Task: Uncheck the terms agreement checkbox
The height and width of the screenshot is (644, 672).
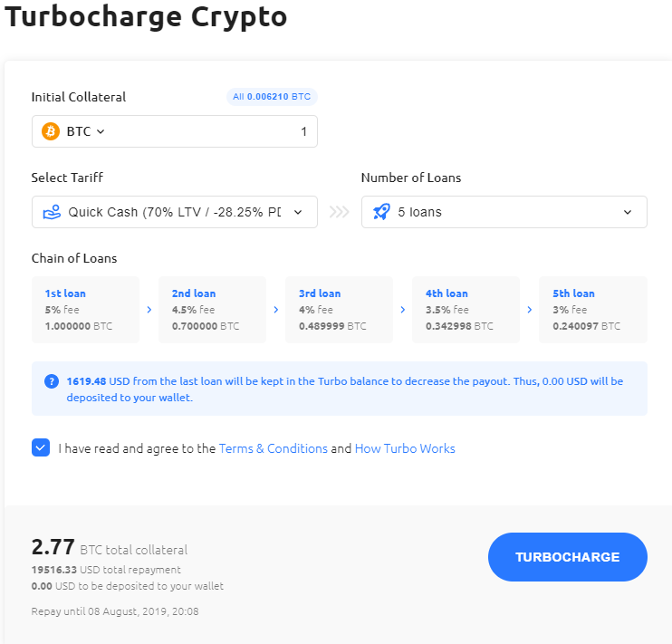Action: (x=41, y=447)
